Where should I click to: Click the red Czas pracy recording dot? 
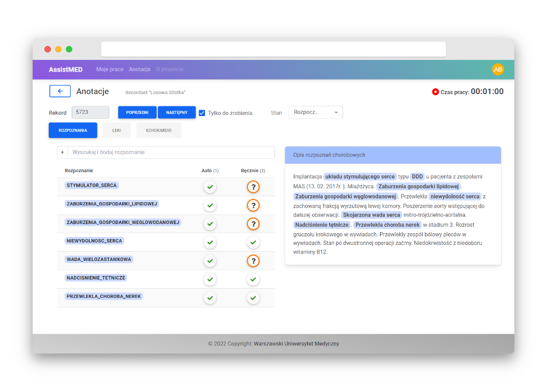coord(435,91)
